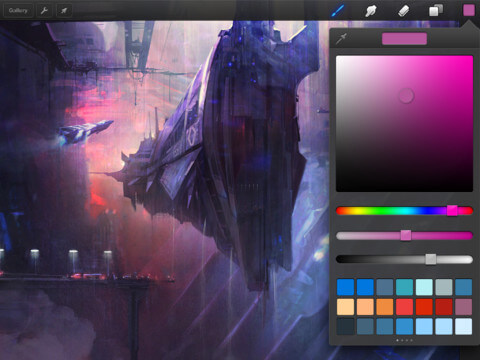Screen dimensions: 480x360
Task: Click the small spaceship on the canvas
Action: point(86,132)
